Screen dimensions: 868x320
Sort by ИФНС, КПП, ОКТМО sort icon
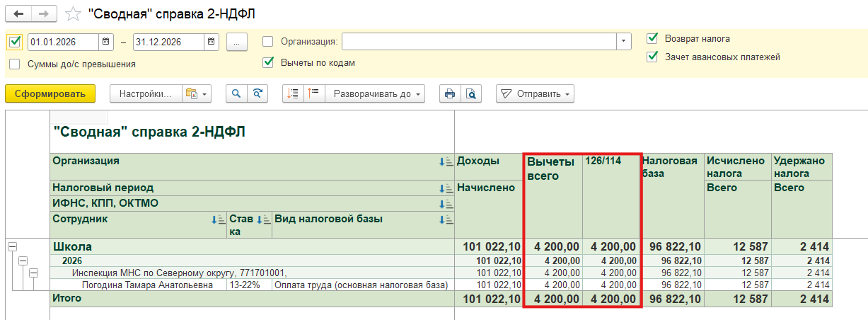point(446,204)
